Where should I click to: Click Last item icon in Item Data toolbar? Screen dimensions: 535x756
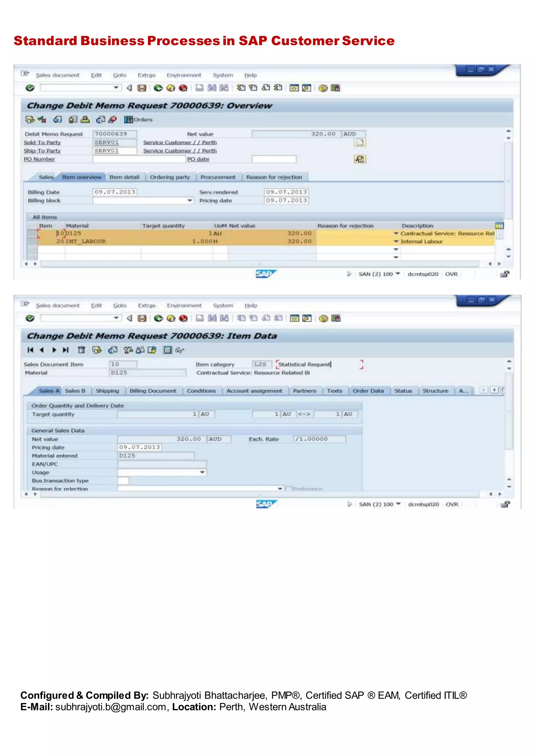66,350
